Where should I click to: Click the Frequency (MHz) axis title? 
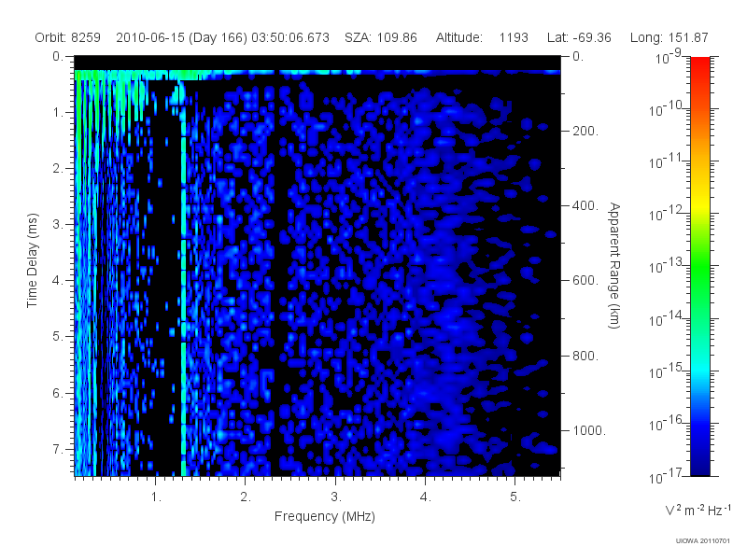(x=325, y=517)
